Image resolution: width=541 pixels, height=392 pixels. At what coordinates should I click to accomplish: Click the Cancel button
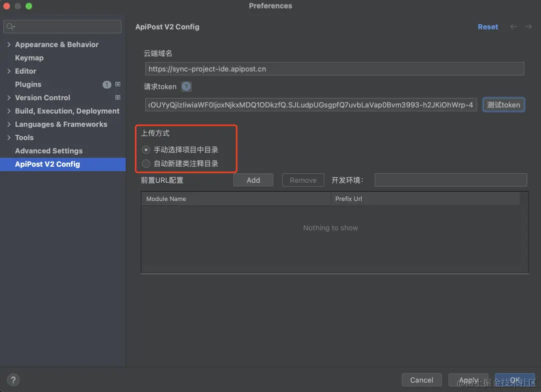click(x=421, y=380)
